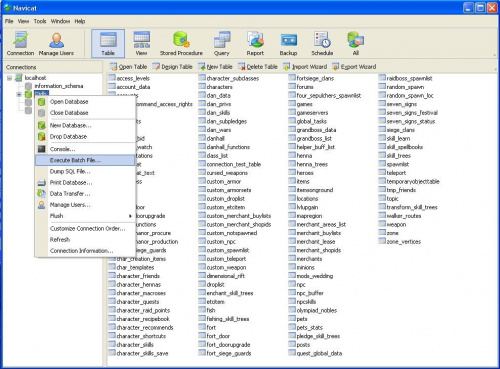Viewport: 500px width, 369px height.
Task: Select the zone_vertices table
Action: 400,242
